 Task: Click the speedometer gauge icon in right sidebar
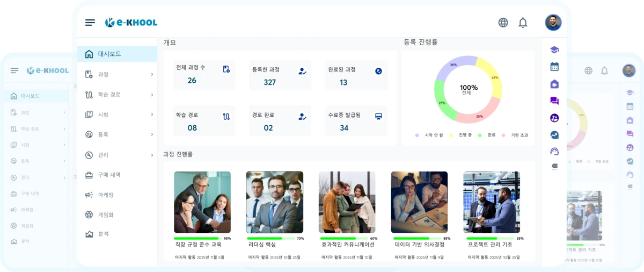tap(554, 152)
